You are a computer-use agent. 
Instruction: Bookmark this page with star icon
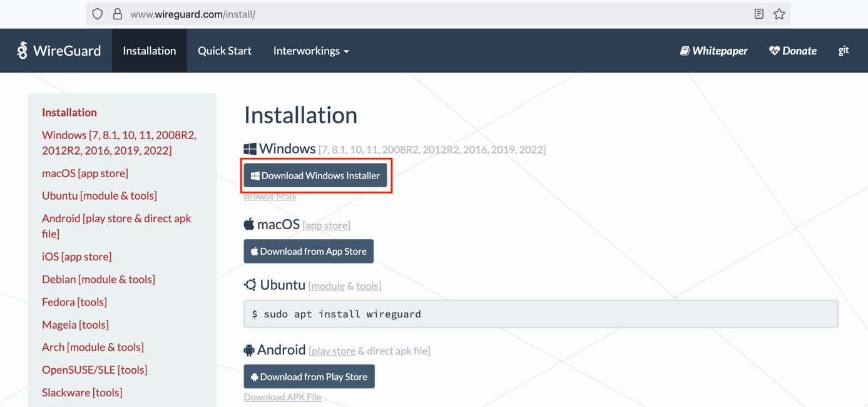(x=779, y=14)
